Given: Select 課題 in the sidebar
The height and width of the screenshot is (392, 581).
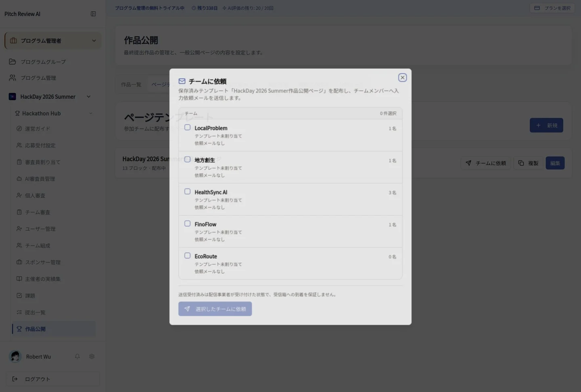Looking at the screenshot, I should 54,296.
